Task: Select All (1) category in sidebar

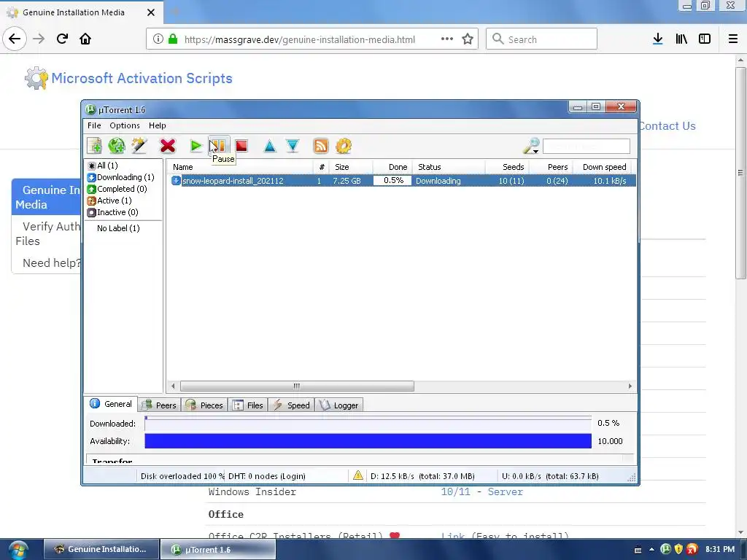Action: (102, 166)
